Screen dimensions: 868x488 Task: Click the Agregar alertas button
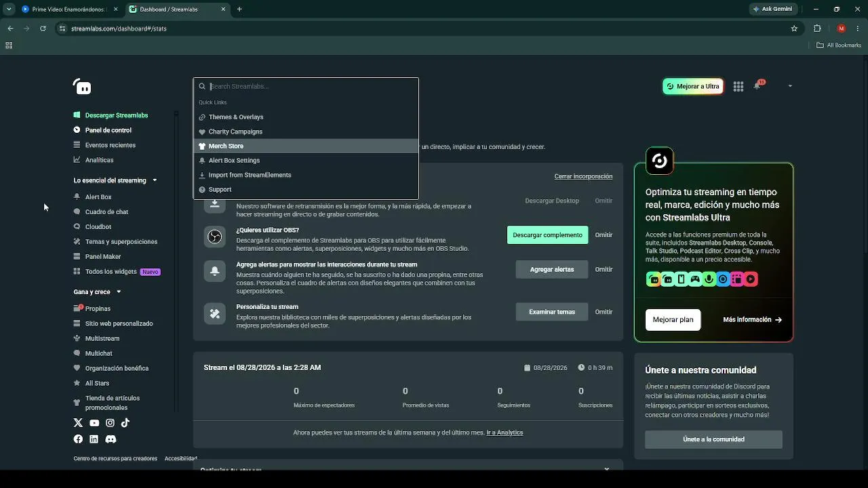click(552, 269)
